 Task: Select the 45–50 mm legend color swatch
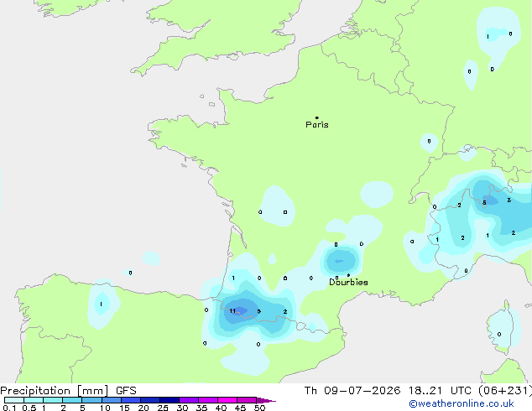[247, 400]
